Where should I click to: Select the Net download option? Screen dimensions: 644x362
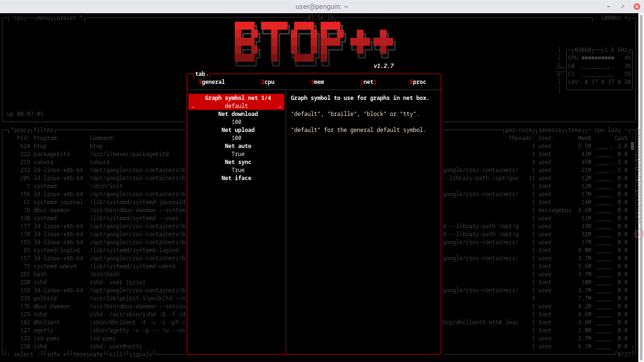(x=238, y=114)
